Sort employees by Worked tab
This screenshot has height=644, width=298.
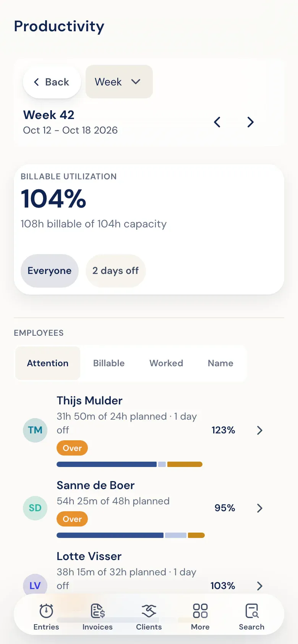point(166,363)
